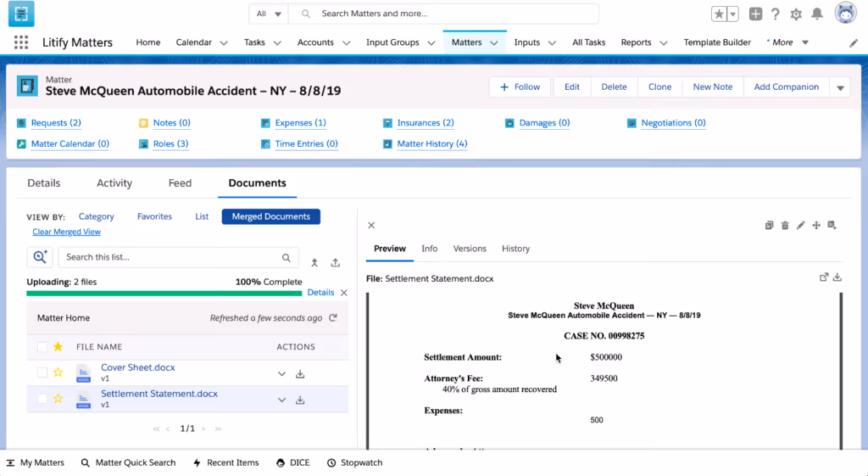Click the move arrows icon in preview toolbar
This screenshot has width=868, height=476.
tap(816, 225)
